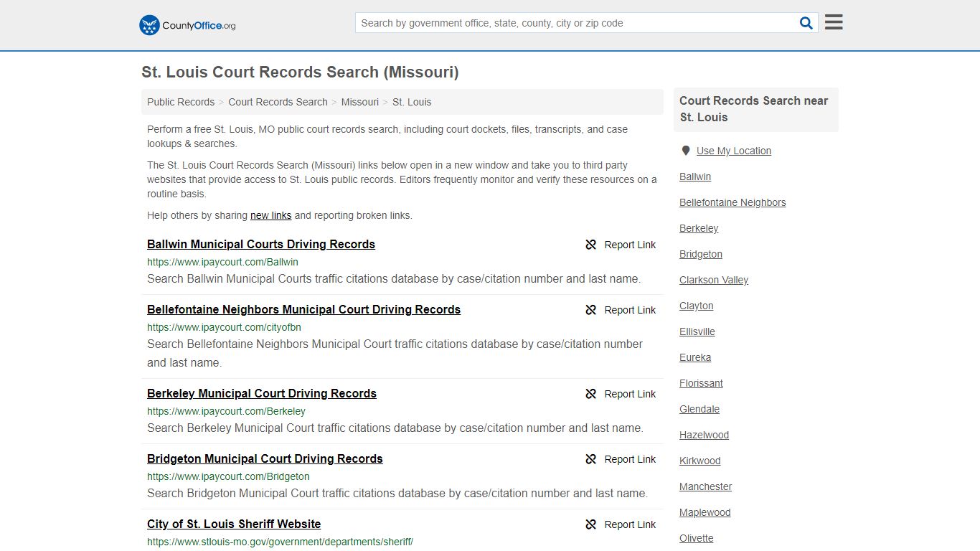Open City of St. Louis Sheriff Website
This screenshot has width=980, height=551.
coord(234,524)
